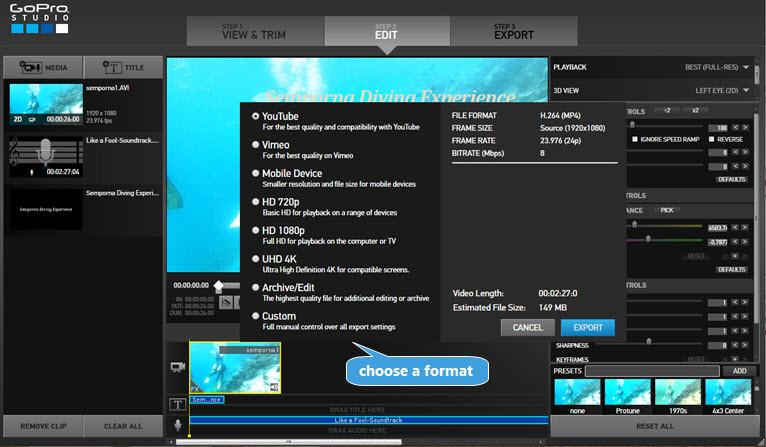Select the Like a Fool-Soundtrack audio bar
Viewport: 766px width, 447px height.
(x=369, y=420)
